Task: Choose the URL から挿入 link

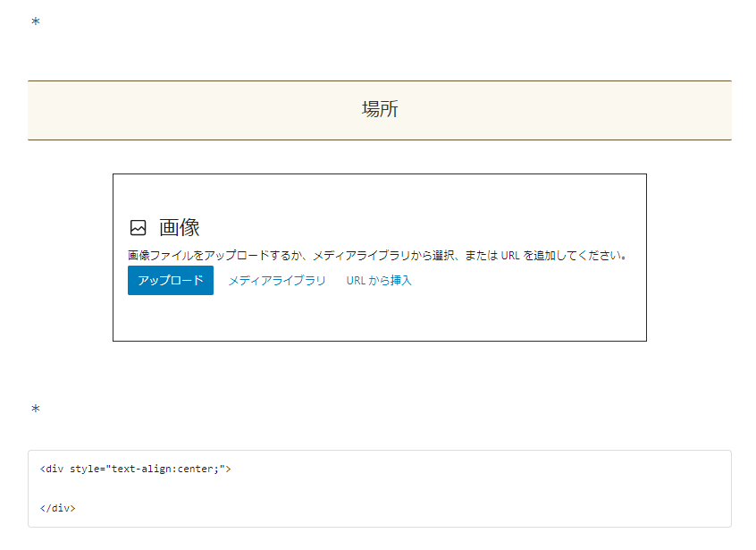Action: tap(379, 280)
